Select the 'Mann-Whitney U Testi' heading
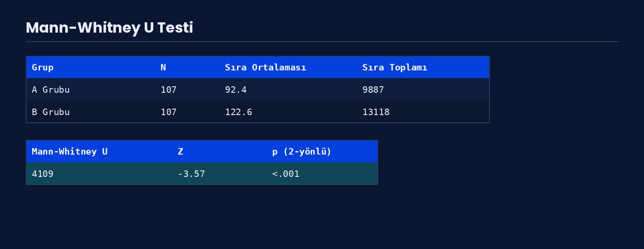The width and height of the screenshot is (644, 249). [109, 28]
